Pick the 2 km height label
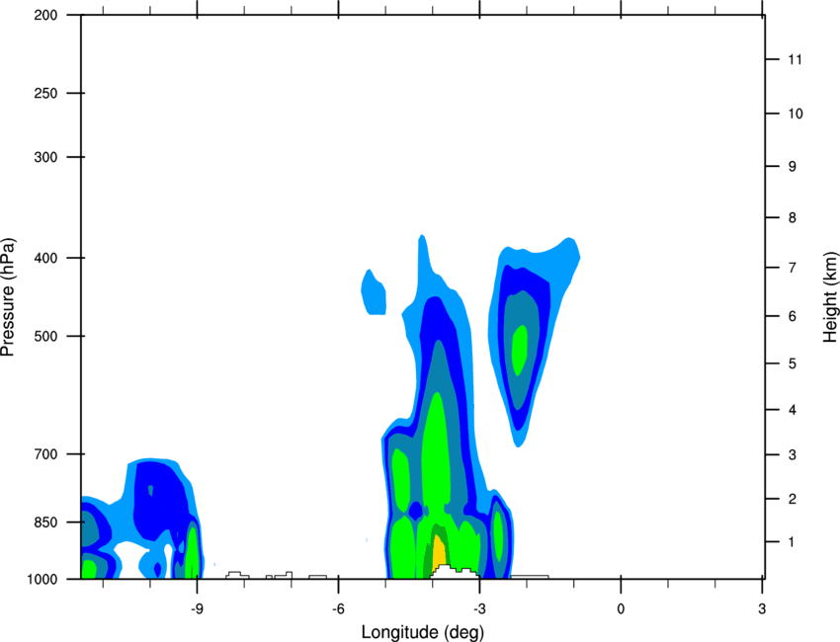The image size is (840, 642). [x=793, y=499]
